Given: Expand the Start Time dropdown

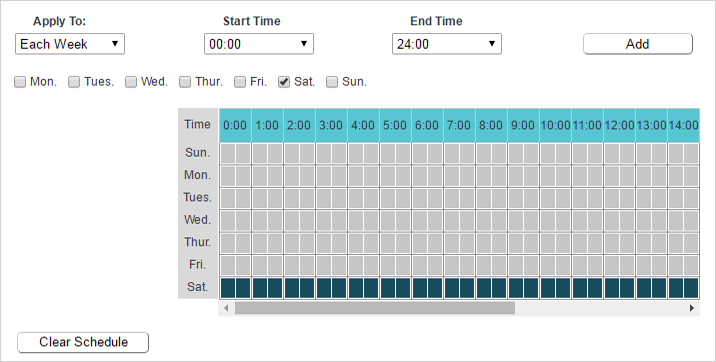Looking at the screenshot, I should (259, 44).
